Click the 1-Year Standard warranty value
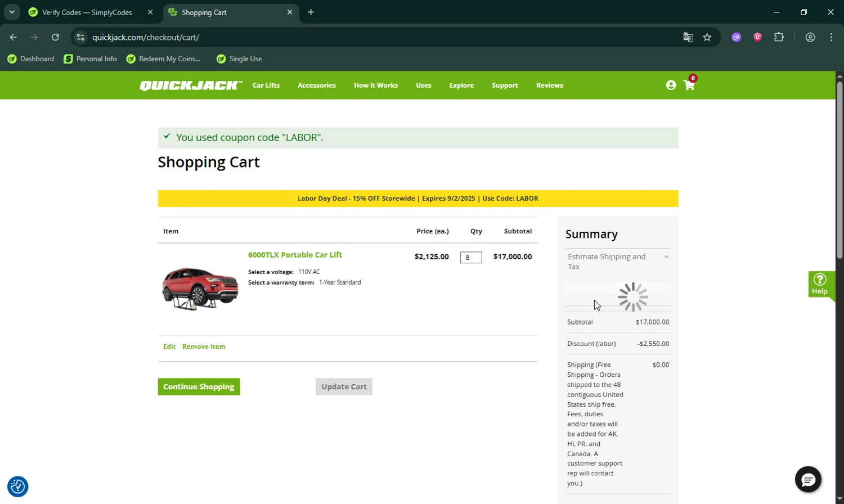Viewport: 844px width, 504px height. [340, 282]
